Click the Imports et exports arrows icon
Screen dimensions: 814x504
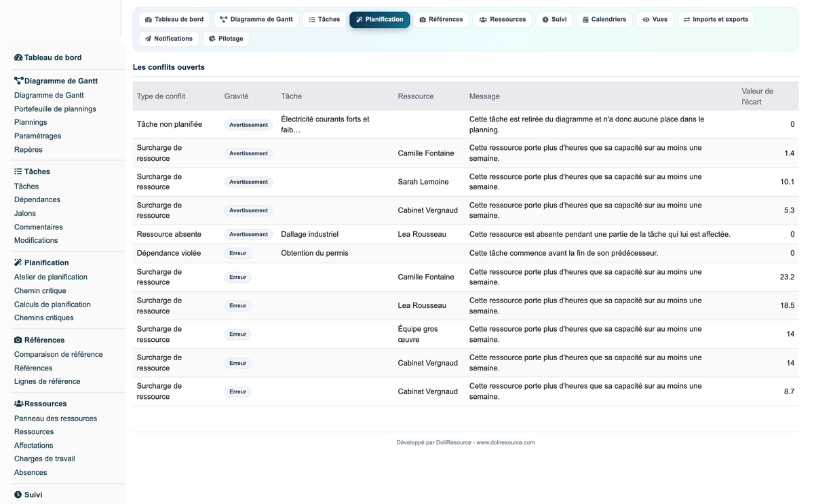tap(686, 20)
